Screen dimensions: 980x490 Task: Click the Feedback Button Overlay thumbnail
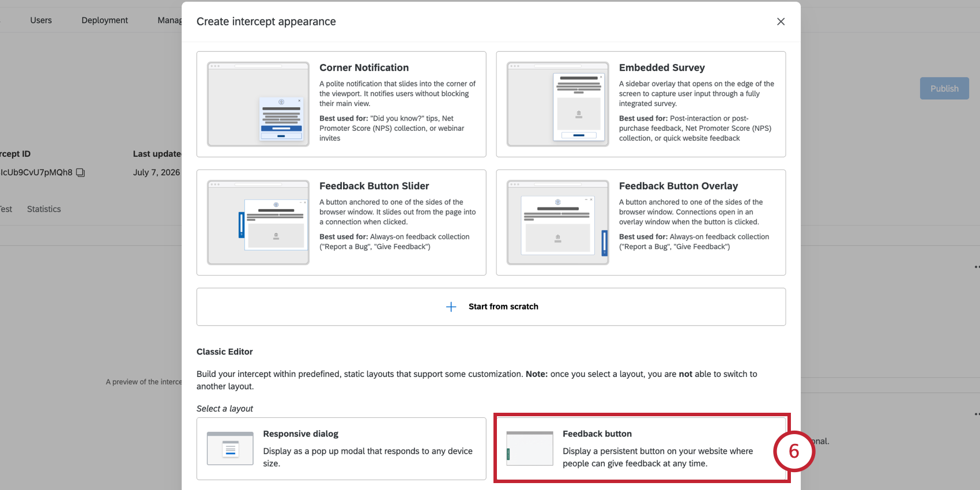pos(557,223)
